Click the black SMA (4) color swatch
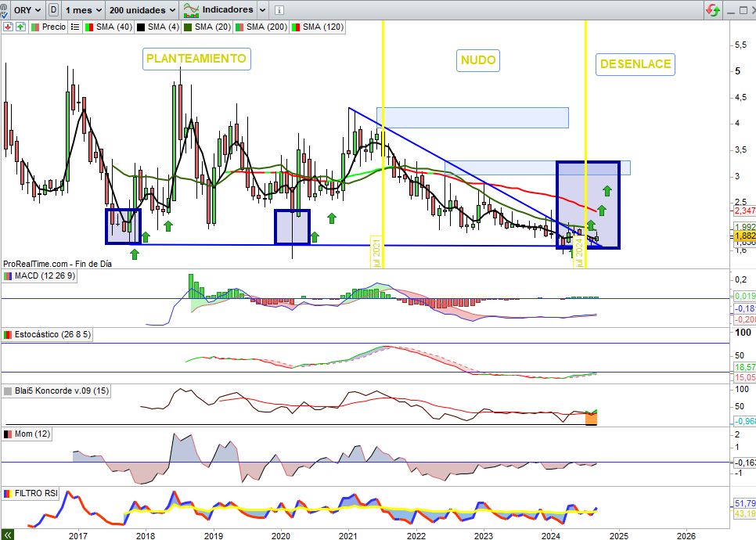Image resolution: width=756 pixels, height=540 pixels. [x=141, y=27]
